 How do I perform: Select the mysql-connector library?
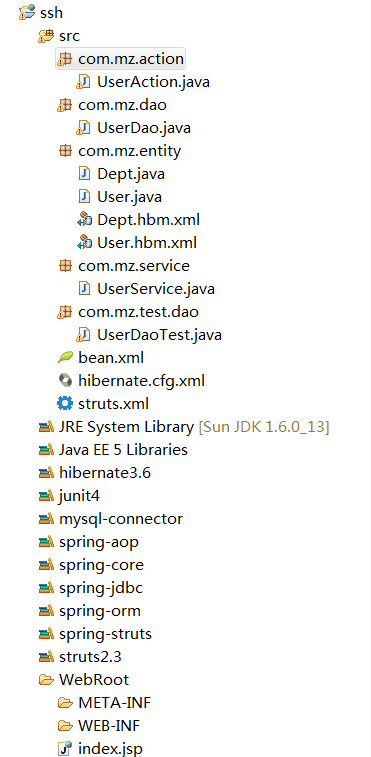coord(121,519)
